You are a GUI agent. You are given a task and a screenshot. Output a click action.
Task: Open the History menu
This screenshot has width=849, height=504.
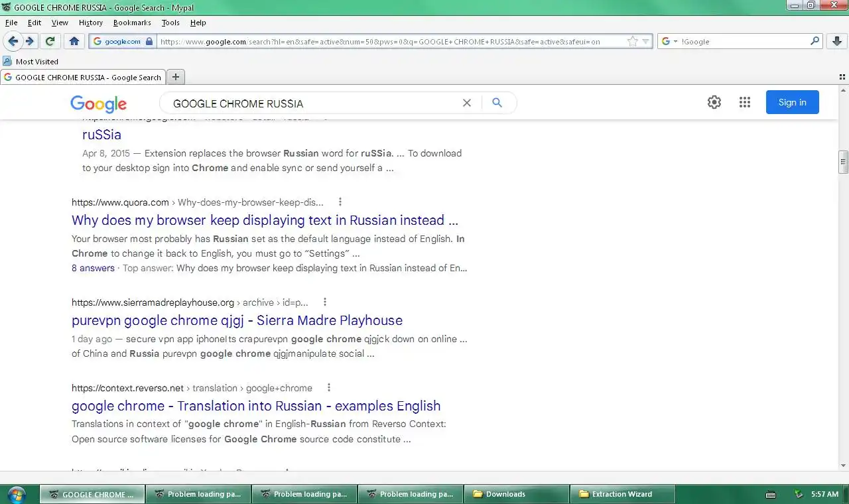click(91, 23)
